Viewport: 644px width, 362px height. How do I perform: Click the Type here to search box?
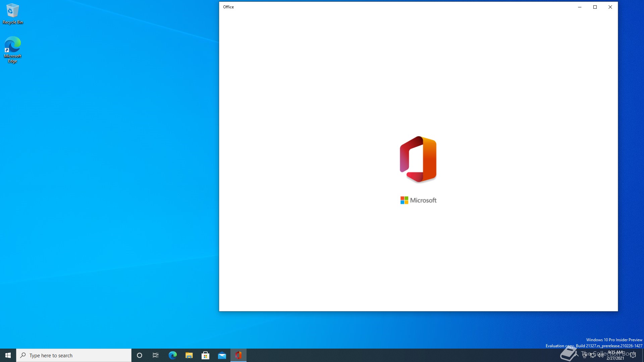pos(74,355)
